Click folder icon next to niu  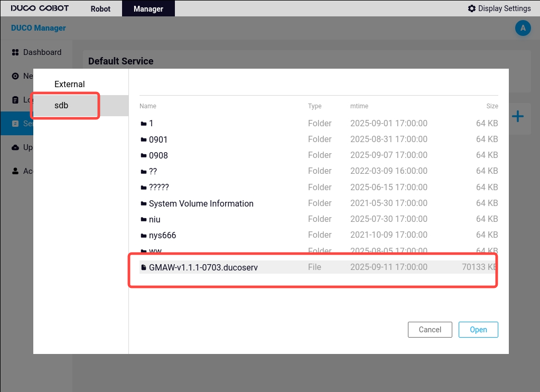[143, 219]
